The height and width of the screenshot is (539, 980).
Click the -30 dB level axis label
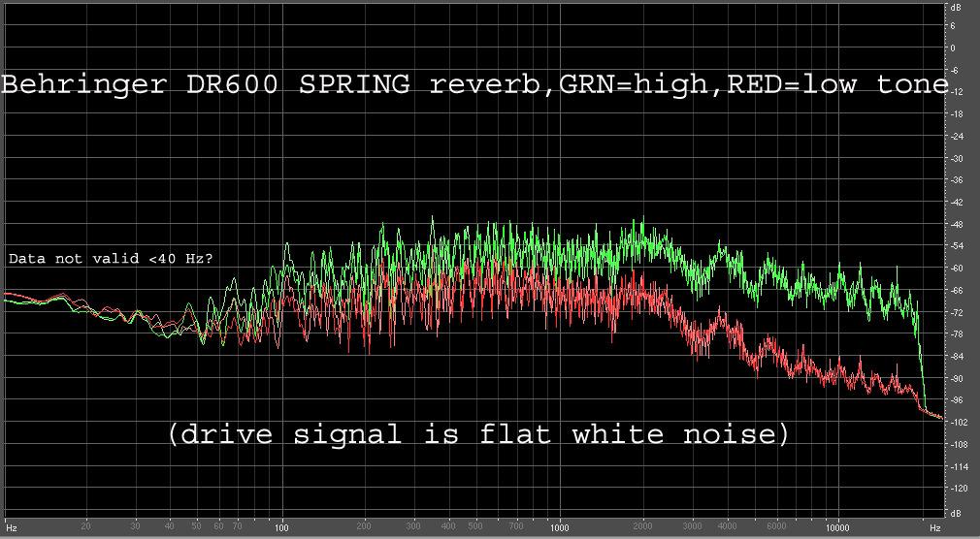tap(957, 158)
